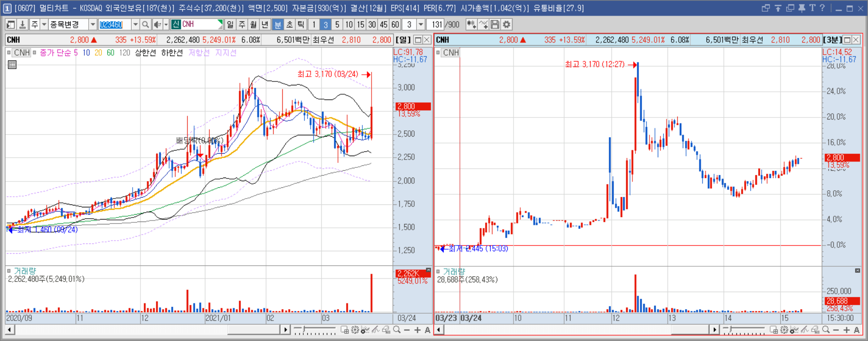Viewport: 868px width, 341px height.
Task: Open the custom interval value 3 dropdown
Action: tap(421, 24)
